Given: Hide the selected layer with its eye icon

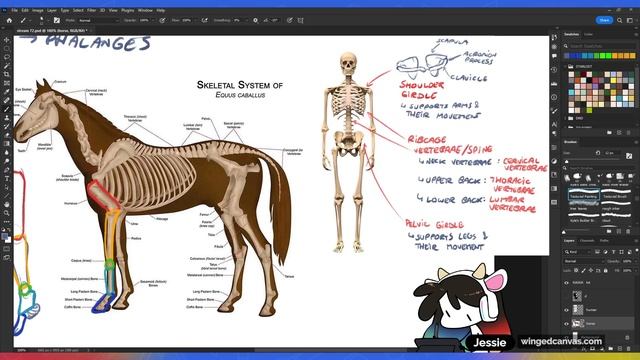Looking at the screenshot, I should [x=567, y=324].
